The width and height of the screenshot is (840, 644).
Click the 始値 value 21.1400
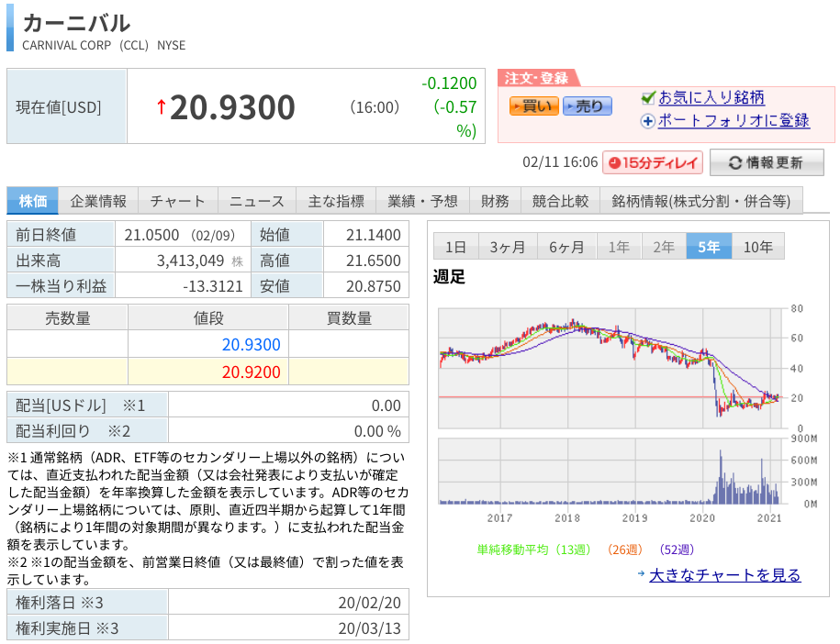coord(374,235)
